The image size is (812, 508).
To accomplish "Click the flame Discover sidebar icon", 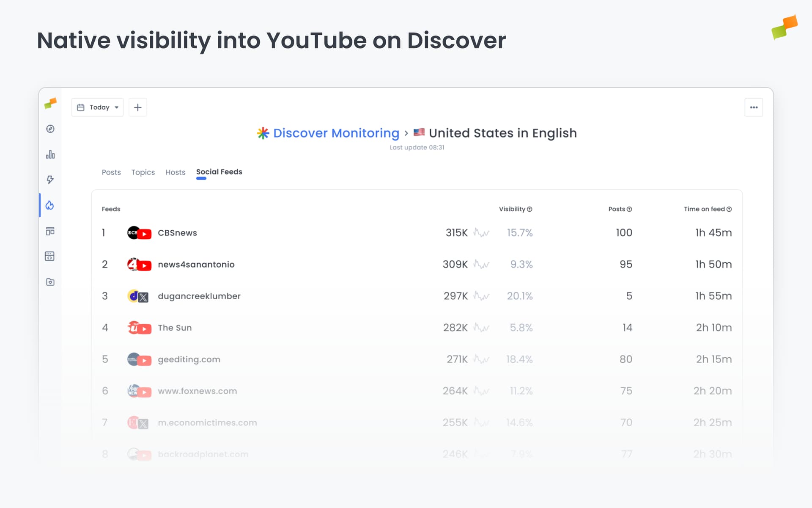I will (x=50, y=205).
